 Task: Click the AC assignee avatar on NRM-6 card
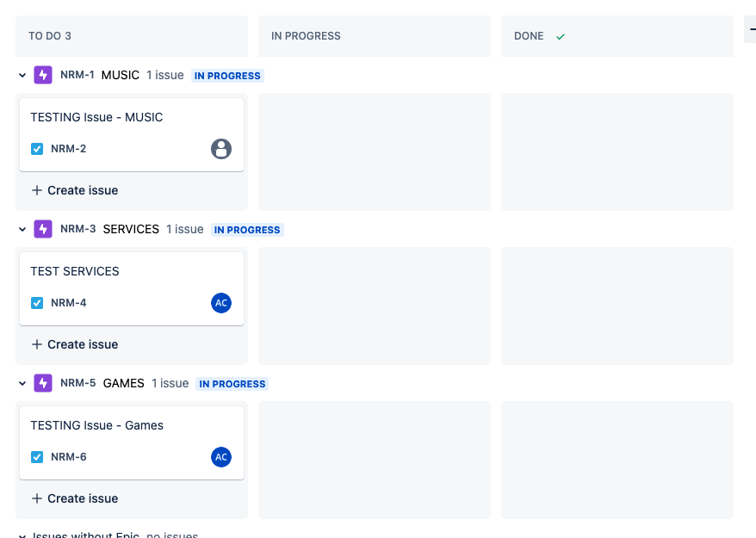221,457
